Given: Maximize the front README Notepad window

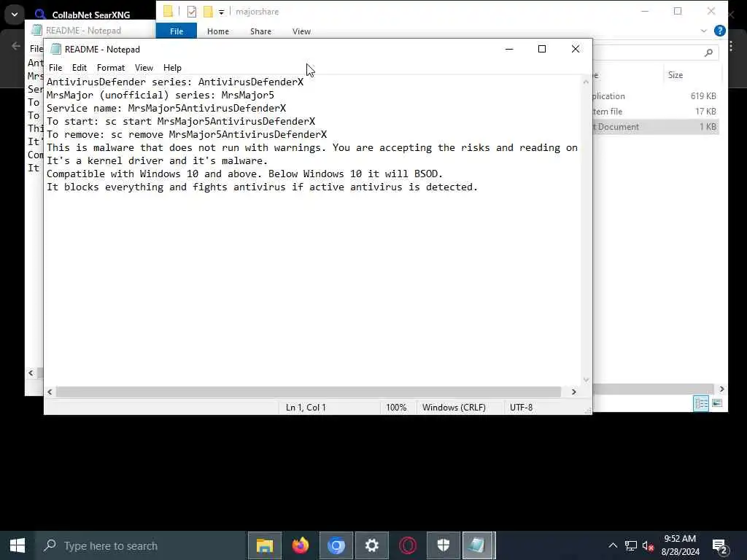Looking at the screenshot, I should [x=542, y=49].
